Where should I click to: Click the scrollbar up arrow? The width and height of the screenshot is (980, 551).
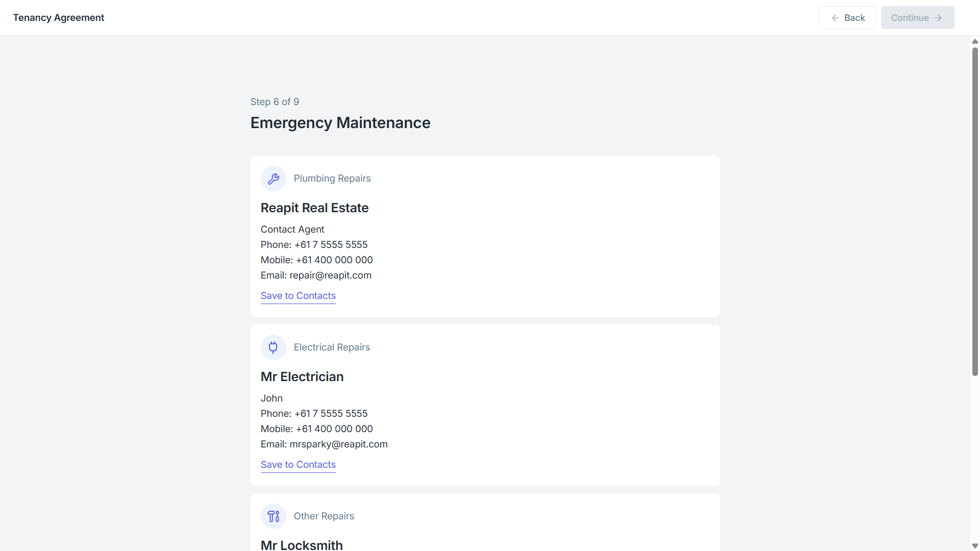975,41
